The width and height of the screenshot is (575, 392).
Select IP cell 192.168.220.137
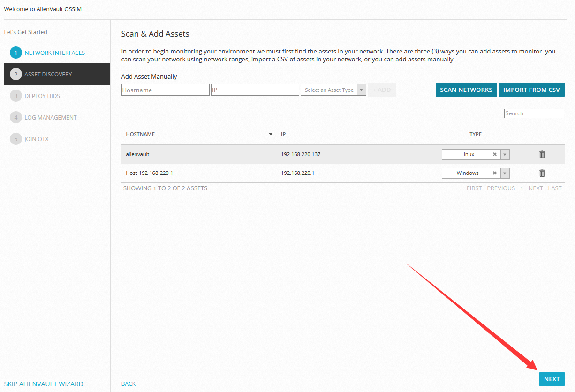click(x=301, y=154)
